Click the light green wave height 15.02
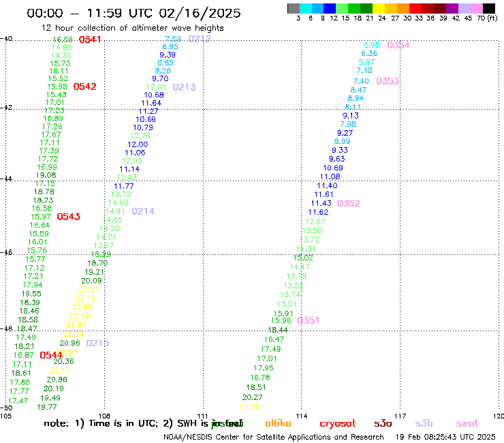This screenshot has width=504, height=443. 303,258
